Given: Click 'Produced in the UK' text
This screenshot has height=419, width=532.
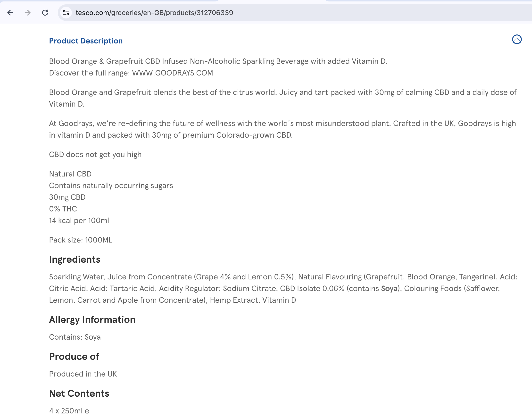Looking at the screenshot, I should [83, 374].
